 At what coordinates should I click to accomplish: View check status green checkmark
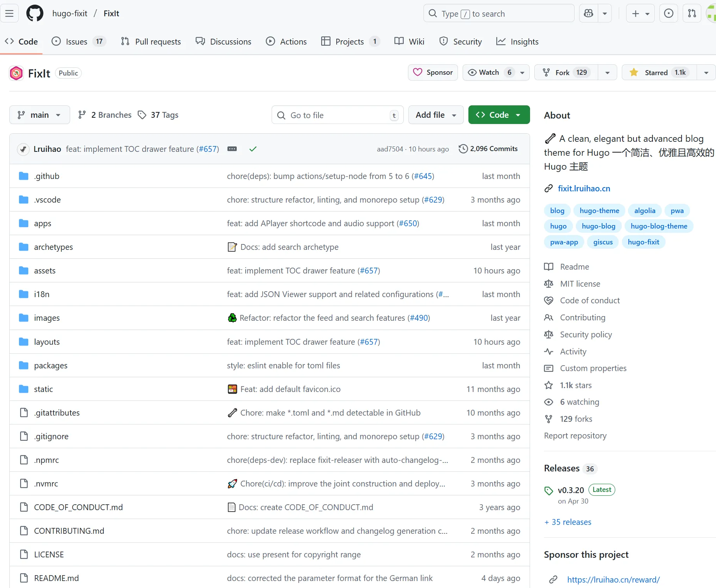(253, 149)
